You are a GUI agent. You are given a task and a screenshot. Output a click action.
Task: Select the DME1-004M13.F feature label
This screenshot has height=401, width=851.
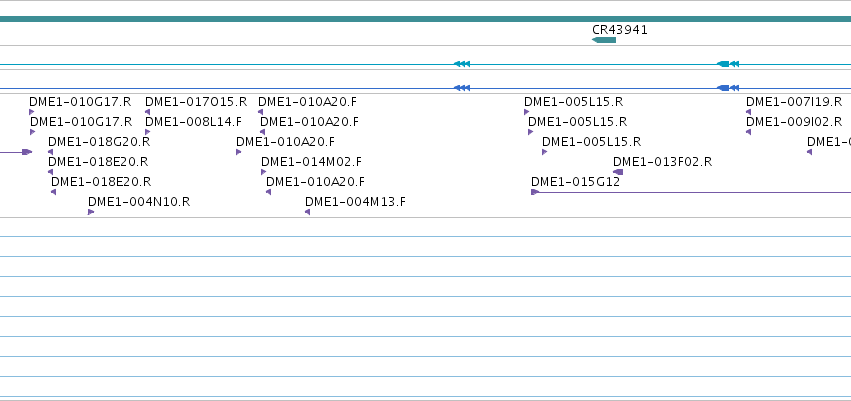[355, 202]
